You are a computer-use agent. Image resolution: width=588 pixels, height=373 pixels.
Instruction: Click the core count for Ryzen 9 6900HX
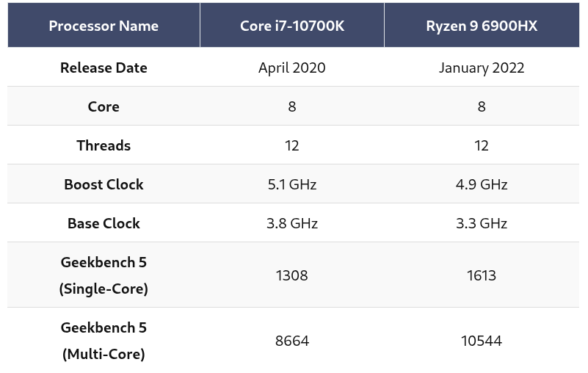(x=482, y=106)
